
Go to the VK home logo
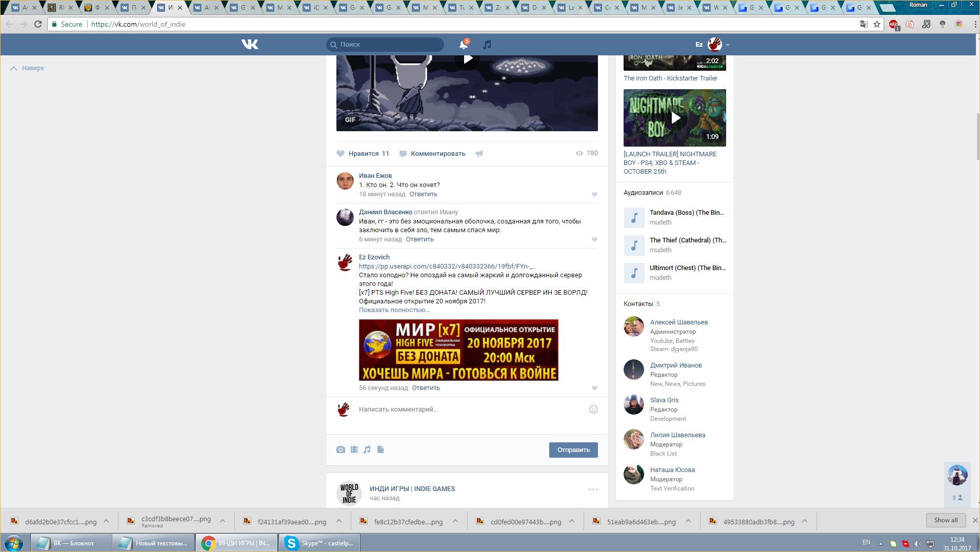[x=250, y=45]
